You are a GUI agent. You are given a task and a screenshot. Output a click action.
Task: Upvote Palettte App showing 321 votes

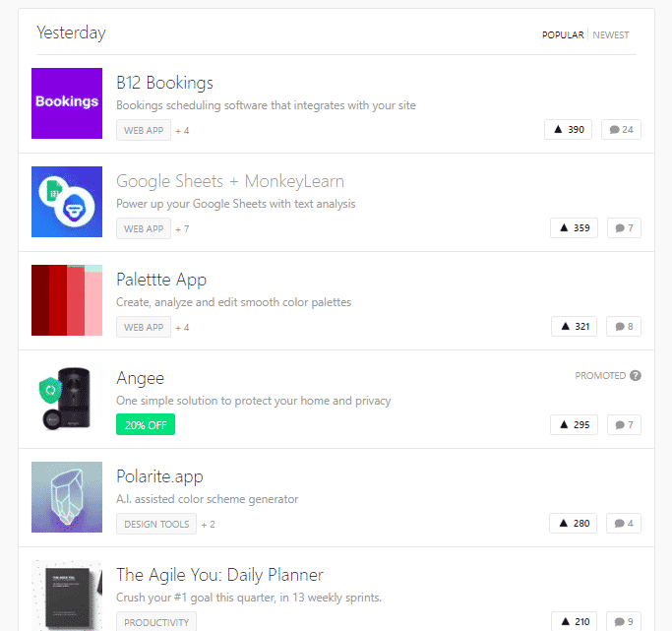(574, 327)
